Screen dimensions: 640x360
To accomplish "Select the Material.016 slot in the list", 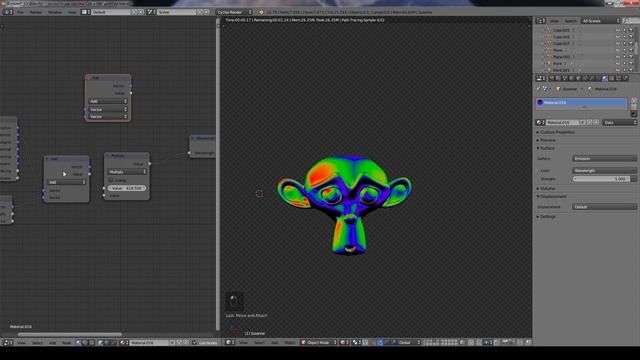I will (581, 102).
